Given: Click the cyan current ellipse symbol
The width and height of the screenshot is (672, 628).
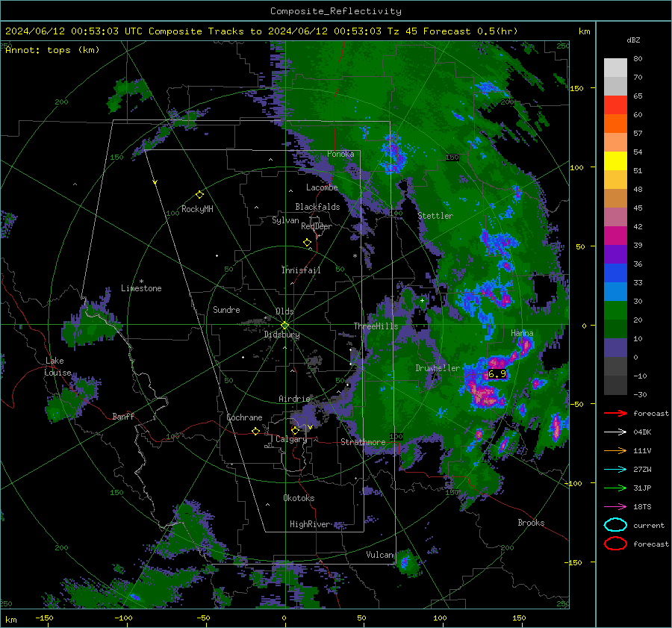Looking at the screenshot, I should pyautogui.click(x=615, y=525).
